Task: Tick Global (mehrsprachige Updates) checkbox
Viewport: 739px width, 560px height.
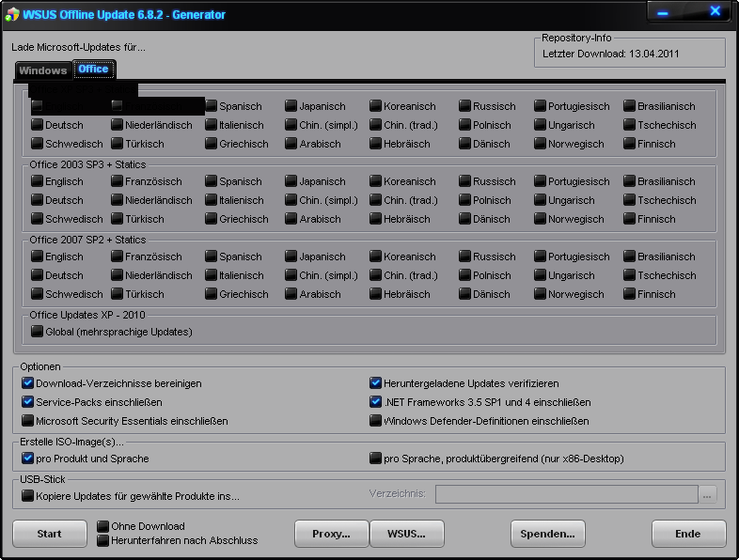Action: tap(38, 332)
